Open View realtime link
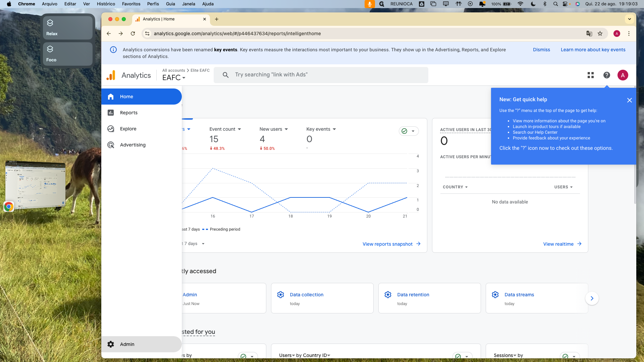Viewport: 644px width, 362px height. click(x=562, y=244)
